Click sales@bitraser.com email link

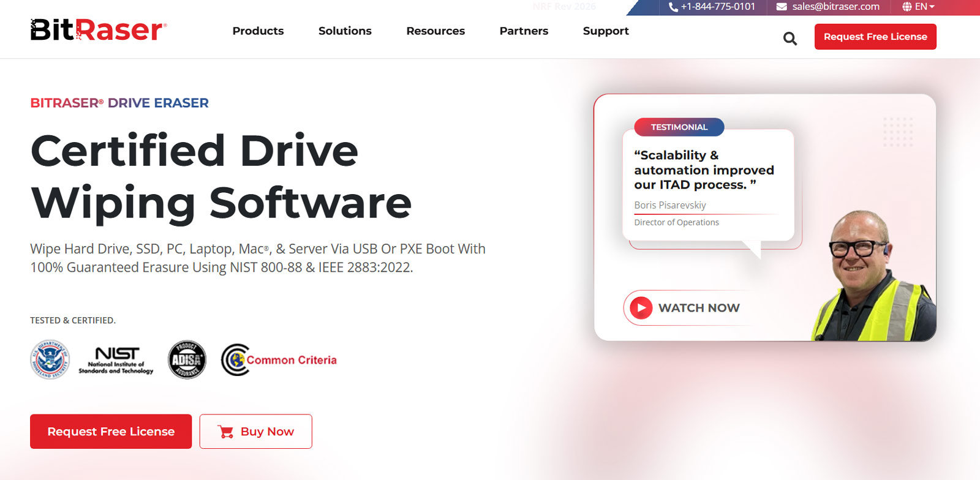click(835, 7)
